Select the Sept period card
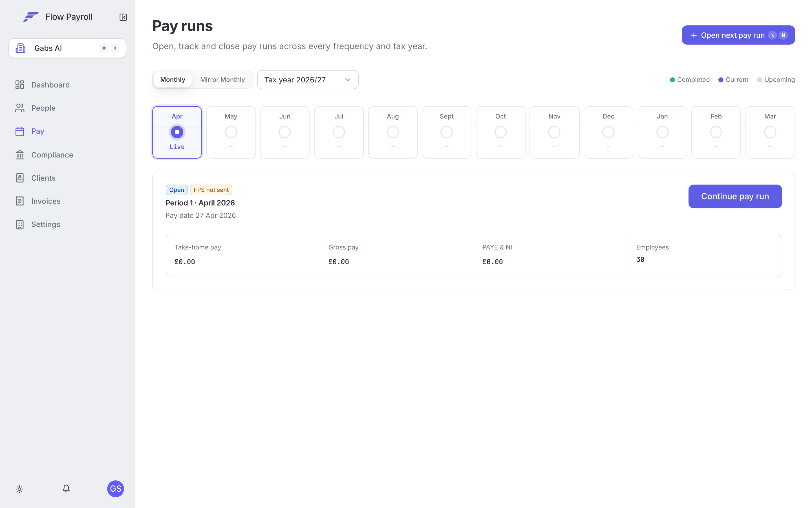The height and width of the screenshot is (508, 812). click(x=447, y=132)
